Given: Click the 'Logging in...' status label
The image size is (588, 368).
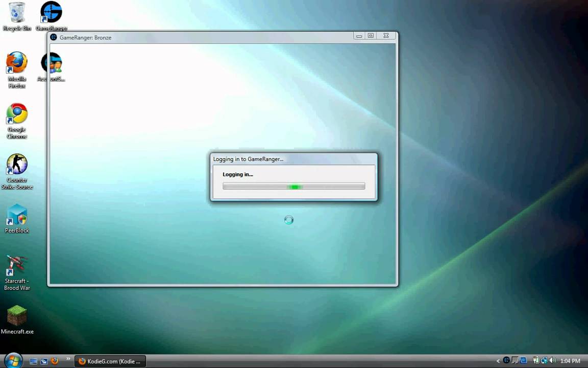Looking at the screenshot, I should click(x=238, y=174).
